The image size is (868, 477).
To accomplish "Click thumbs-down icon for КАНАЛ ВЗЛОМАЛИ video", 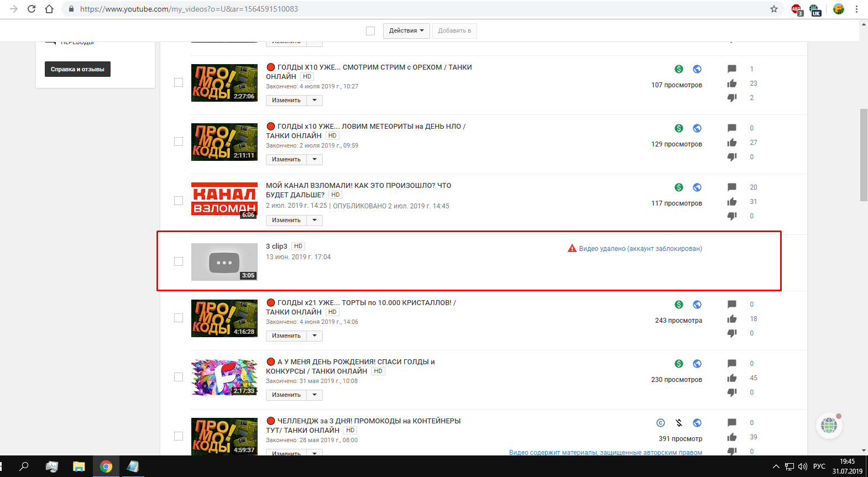I will pos(732,216).
